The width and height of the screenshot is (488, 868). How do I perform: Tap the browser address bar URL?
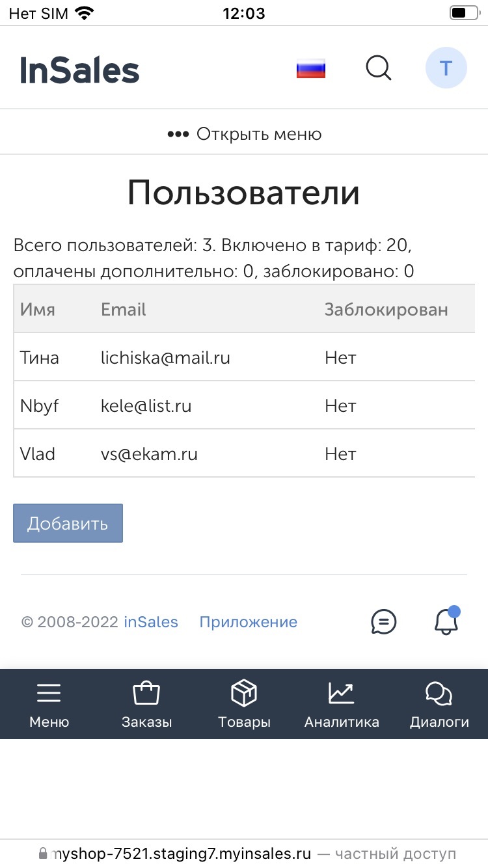click(182, 854)
